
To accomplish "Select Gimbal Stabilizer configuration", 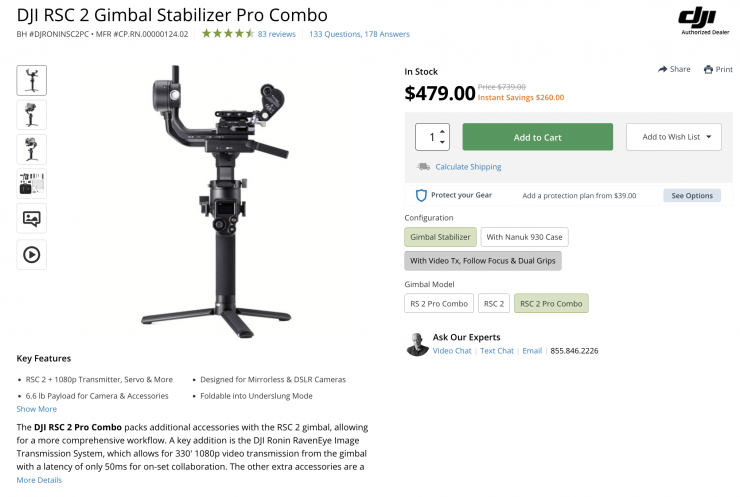I will coord(439,237).
